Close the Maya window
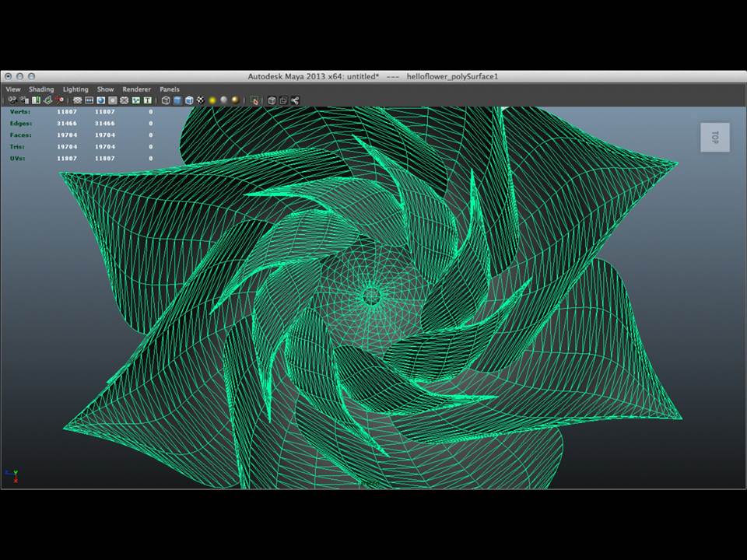This screenshot has height=560, width=747. click(x=8, y=76)
